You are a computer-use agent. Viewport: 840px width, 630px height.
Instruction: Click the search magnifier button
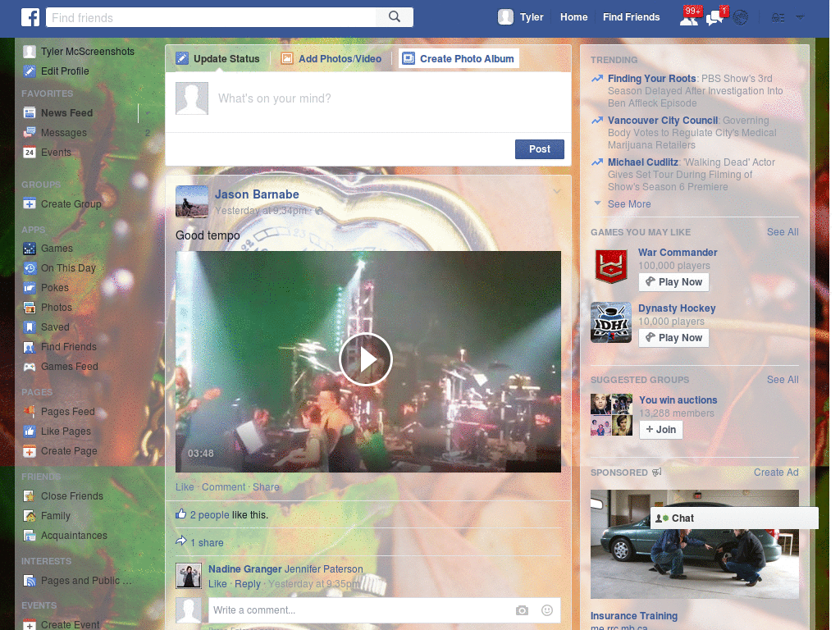395,17
